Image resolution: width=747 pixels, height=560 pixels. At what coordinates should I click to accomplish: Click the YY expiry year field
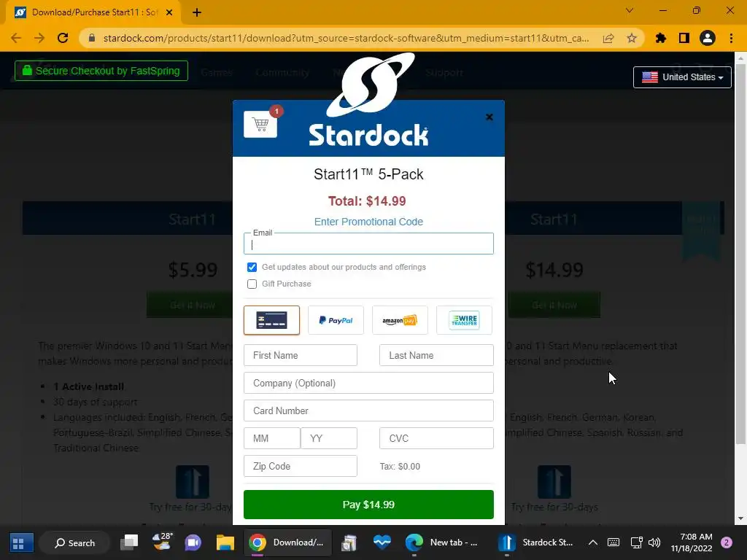(x=329, y=438)
